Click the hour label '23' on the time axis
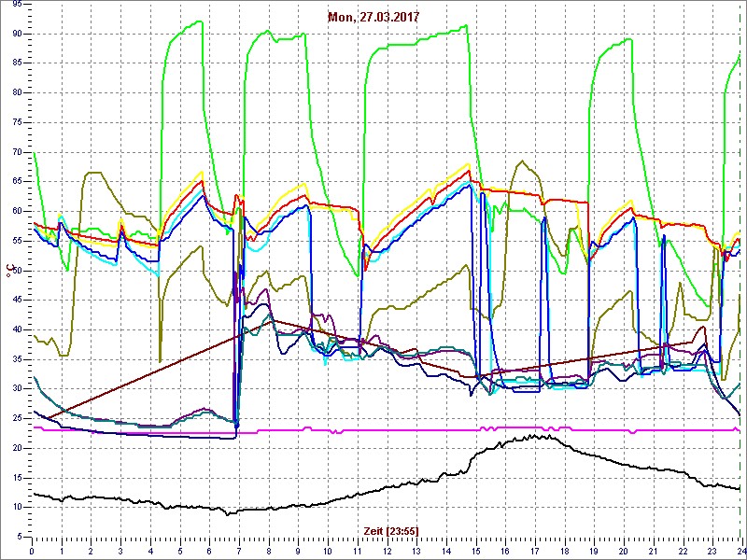 pyautogui.click(x=712, y=549)
